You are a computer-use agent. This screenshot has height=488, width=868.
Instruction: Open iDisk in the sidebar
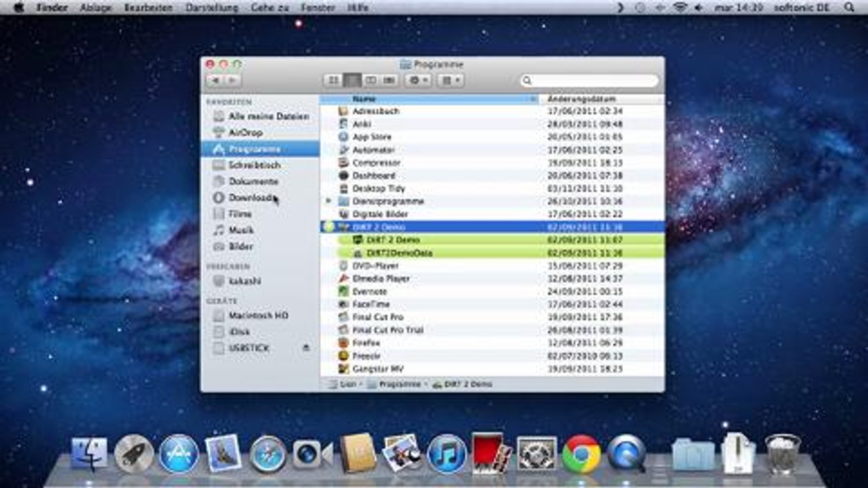(260, 332)
